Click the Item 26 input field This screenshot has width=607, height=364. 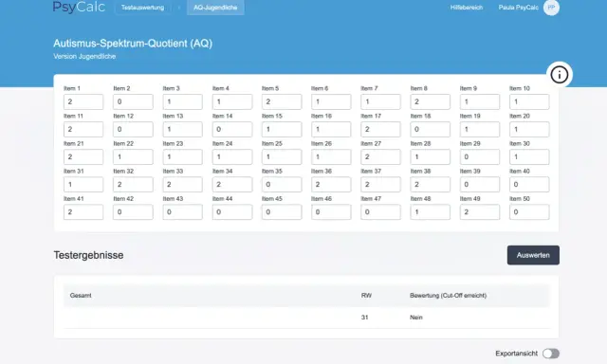[331, 157]
